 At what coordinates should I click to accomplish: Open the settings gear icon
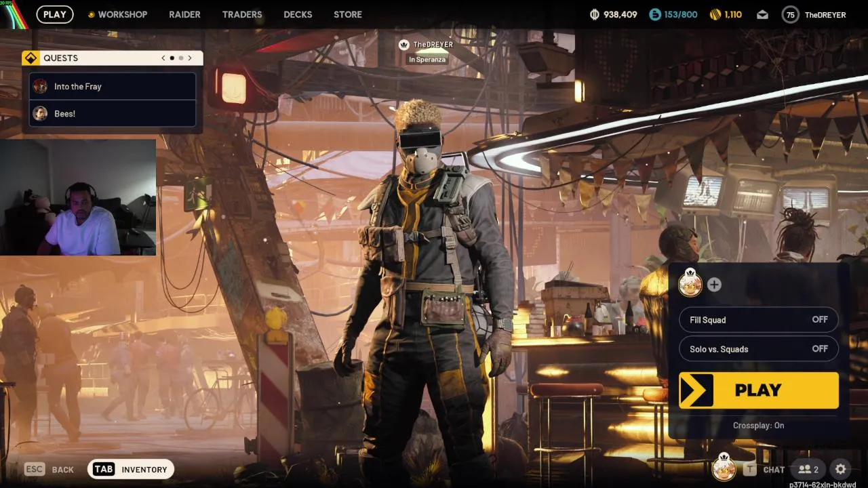840,469
